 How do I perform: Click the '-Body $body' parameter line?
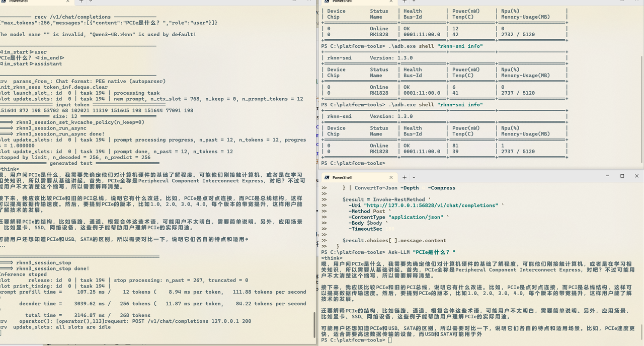(x=368, y=223)
